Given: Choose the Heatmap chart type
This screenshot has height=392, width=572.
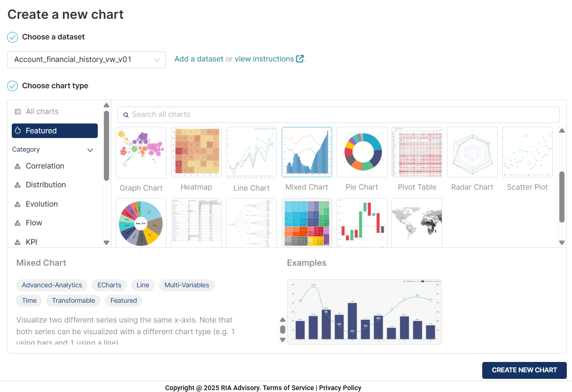Looking at the screenshot, I should pos(196,153).
